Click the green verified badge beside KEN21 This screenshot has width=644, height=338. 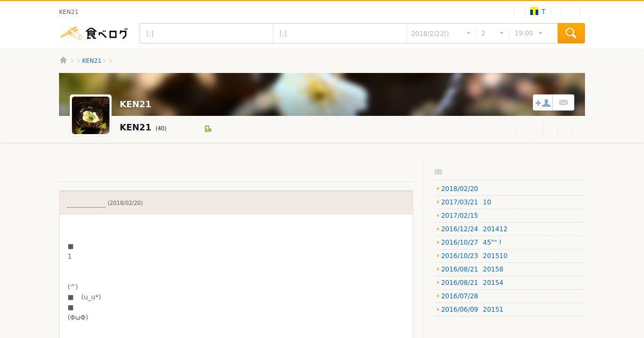click(208, 129)
